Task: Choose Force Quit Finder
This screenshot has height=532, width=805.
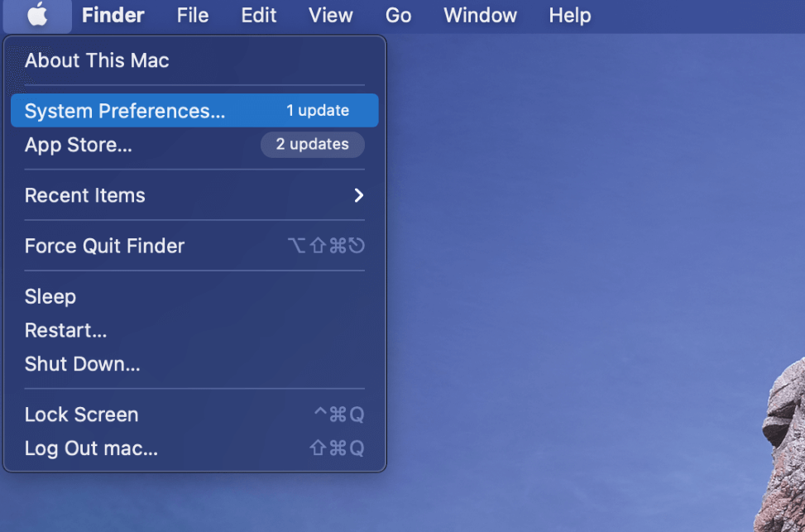Action: click(194, 246)
